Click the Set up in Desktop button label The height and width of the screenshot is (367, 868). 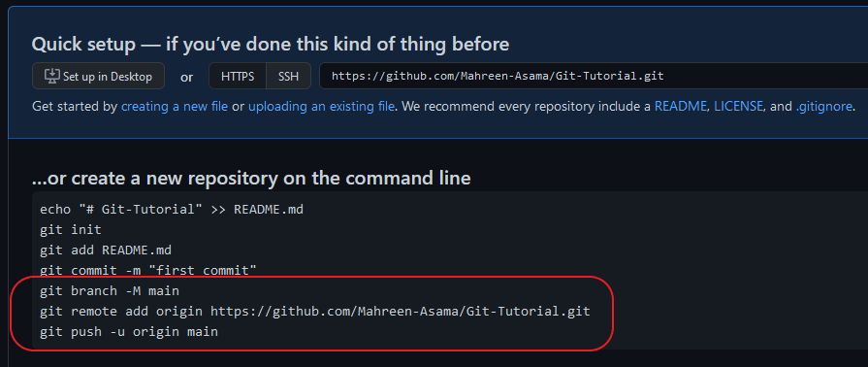(108, 77)
